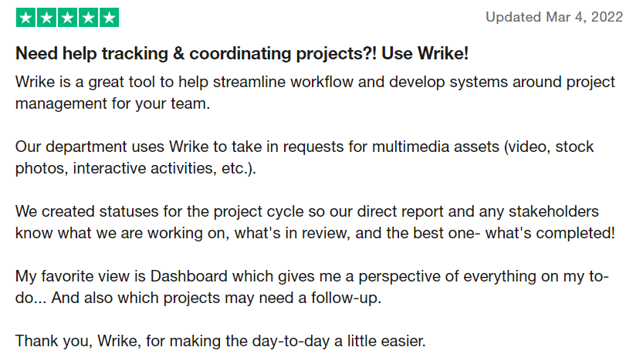The width and height of the screenshot is (643, 364).
Task: Click the word 'stakeholders' in the review
Action: 553,211
